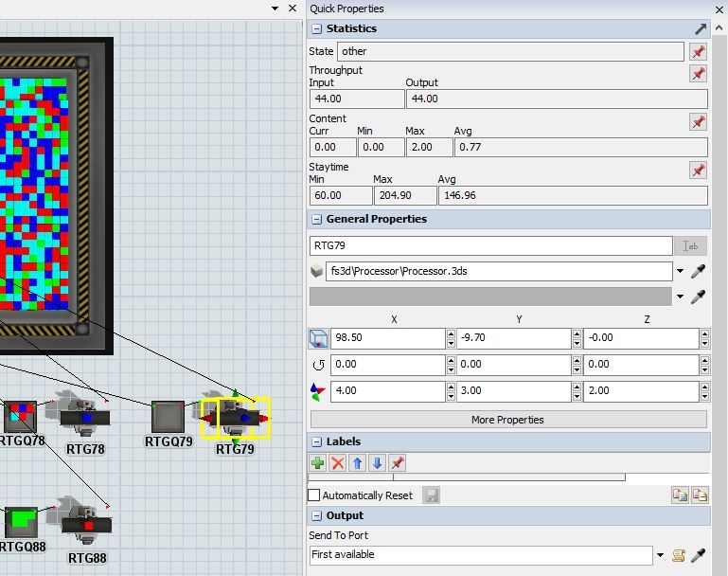Move label down with blue arrow
The image size is (728, 576).
[377, 462]
